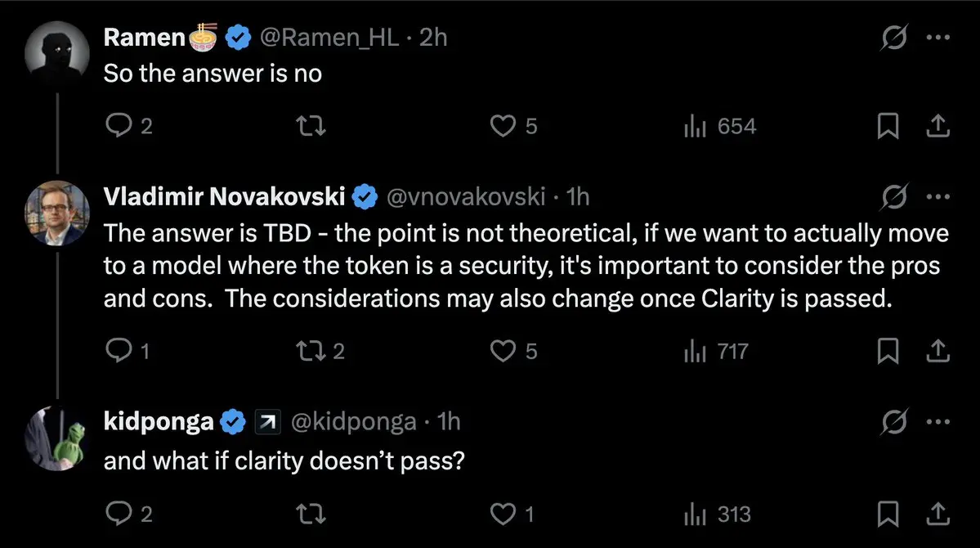980x548 pixels.
Task: Open Vladimir Novakovski's profile name link
Action: [224, 196]
